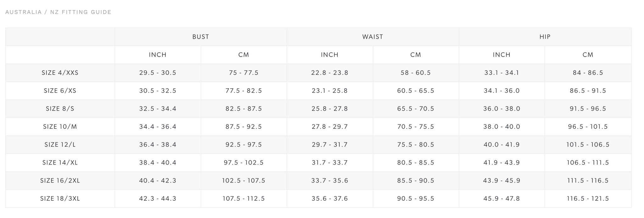Click the SIZE 18/3XL row label

[60, 199]
